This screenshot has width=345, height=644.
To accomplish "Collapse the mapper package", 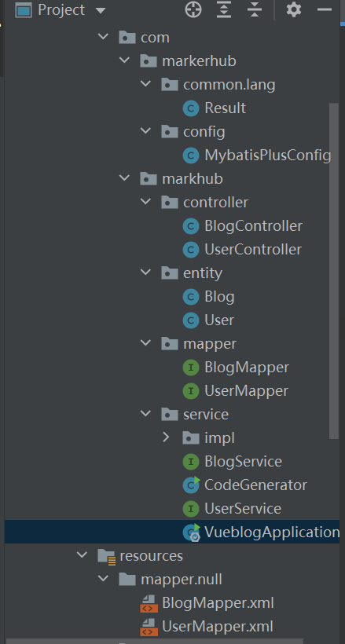I will coord(145,343).
